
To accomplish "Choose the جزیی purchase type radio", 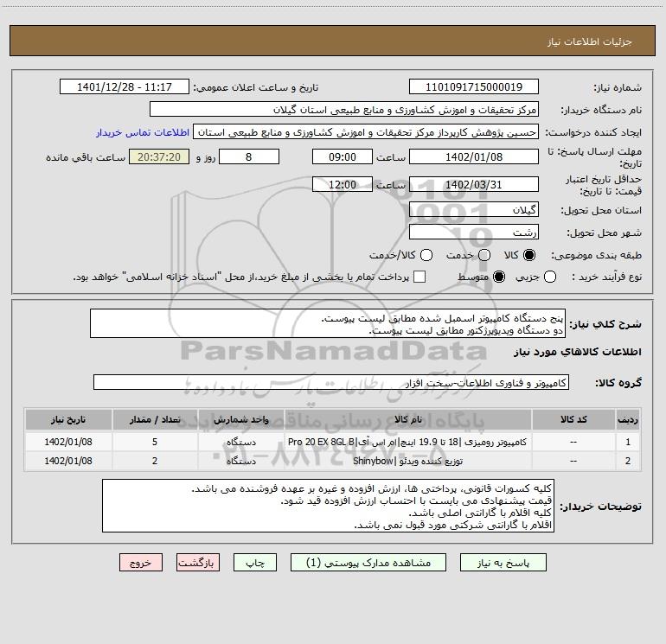I will click(550, 277).
